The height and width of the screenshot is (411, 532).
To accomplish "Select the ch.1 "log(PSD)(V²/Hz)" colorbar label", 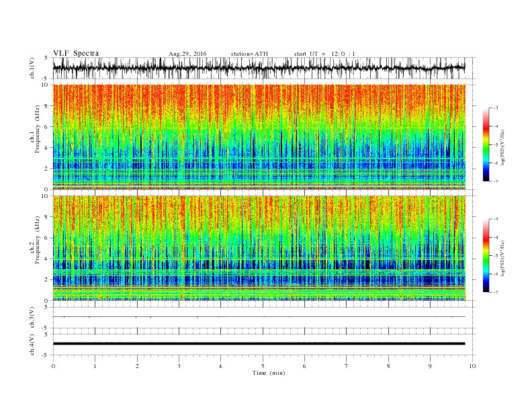I will [x=503, y=147].
